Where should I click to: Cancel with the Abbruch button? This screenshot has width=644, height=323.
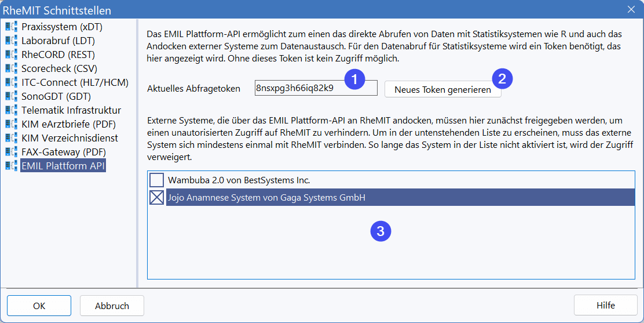112,306
